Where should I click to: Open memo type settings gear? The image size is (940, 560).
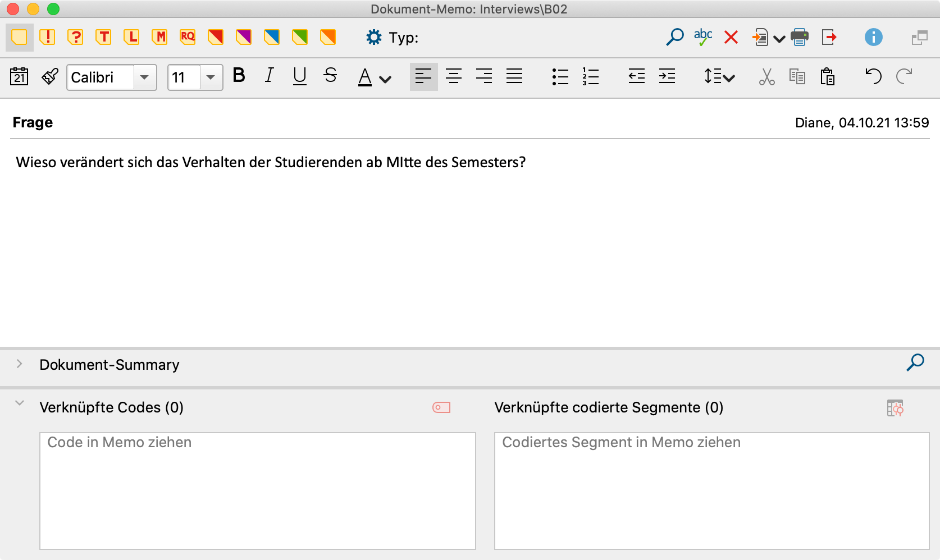point(374,38)
